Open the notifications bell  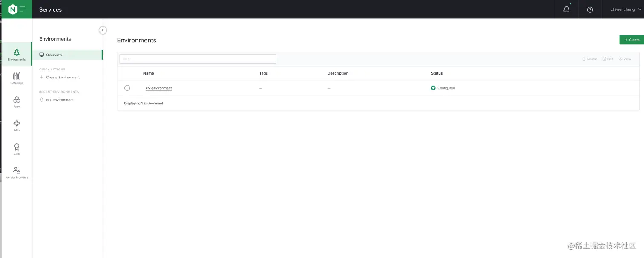click(x=566, y=9)
